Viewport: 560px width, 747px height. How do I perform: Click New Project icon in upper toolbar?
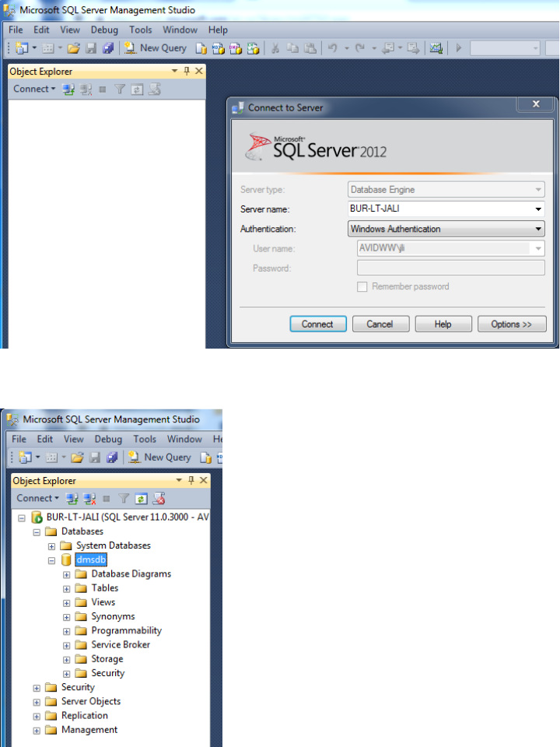[22, 48]
